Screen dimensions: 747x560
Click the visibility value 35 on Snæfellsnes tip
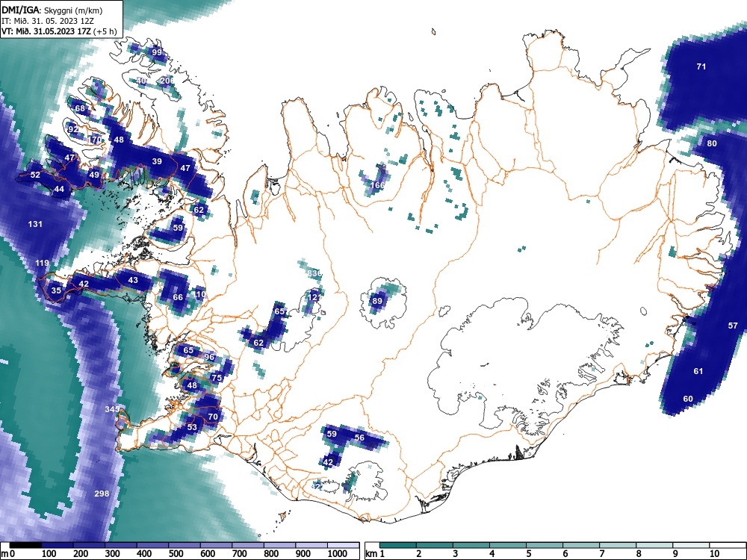pyautogui.click(x=56, y=290)
